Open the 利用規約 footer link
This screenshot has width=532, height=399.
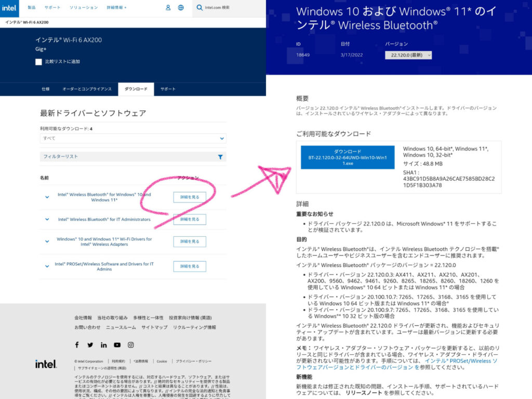(x=118, y=362)
